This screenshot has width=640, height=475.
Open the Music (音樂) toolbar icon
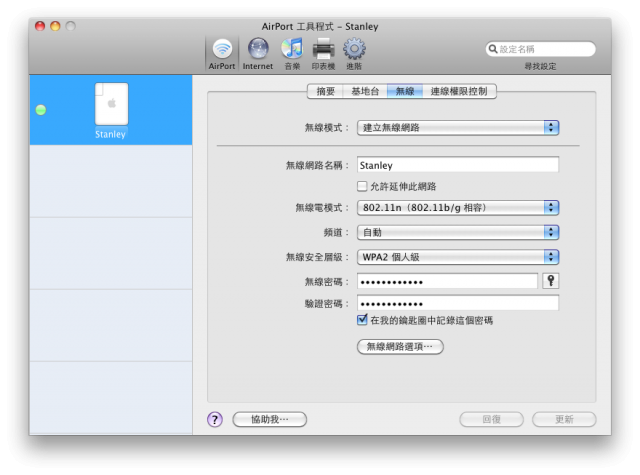(x=292, y=54)
